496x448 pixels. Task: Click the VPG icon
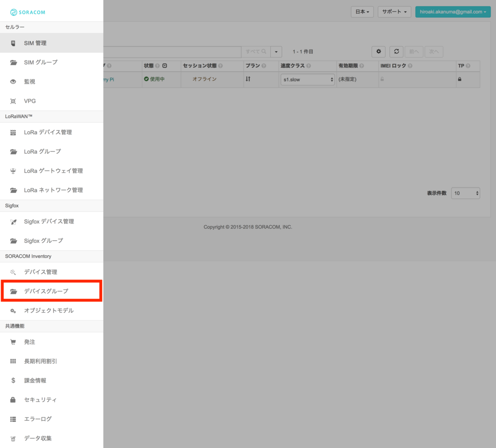[13, 101]
